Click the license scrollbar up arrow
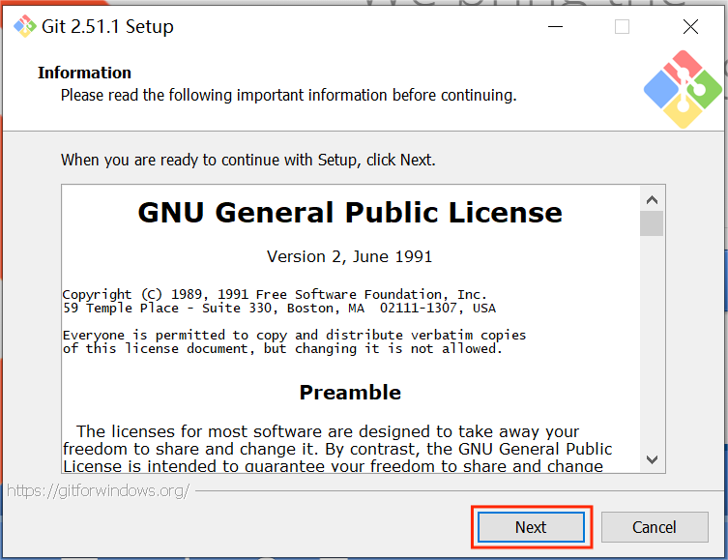 point(652,199)
